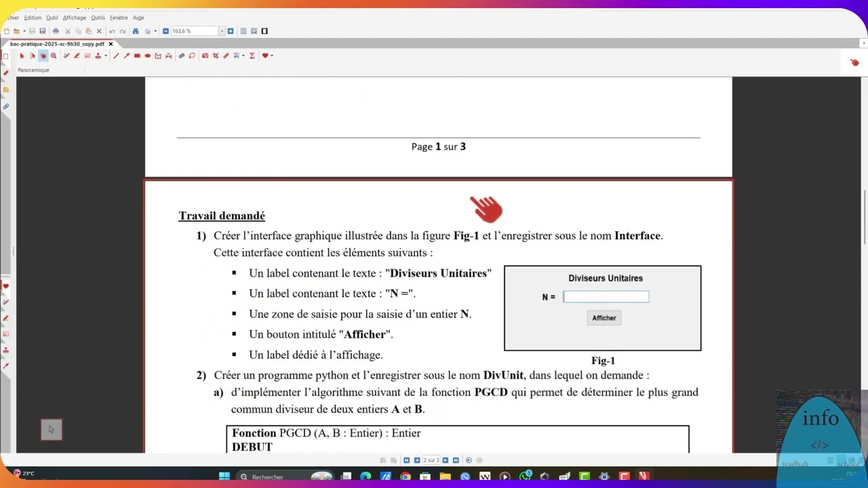
Task: Click the Find binoculars icon
Action: click(136, 31)
